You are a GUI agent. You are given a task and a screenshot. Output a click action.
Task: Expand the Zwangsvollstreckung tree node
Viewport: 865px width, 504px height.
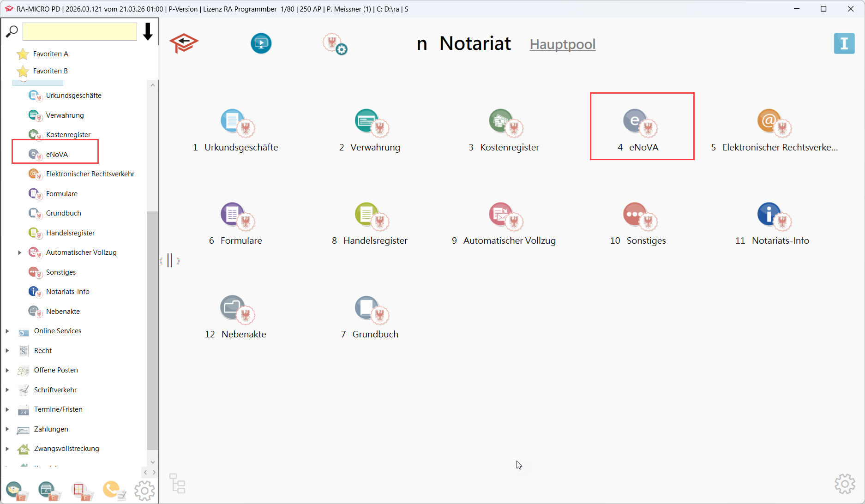point(7,449)
